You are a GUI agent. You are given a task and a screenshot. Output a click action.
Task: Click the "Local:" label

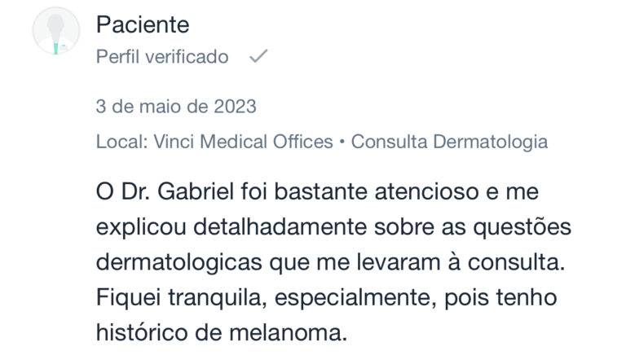click(x=121, y=142)
